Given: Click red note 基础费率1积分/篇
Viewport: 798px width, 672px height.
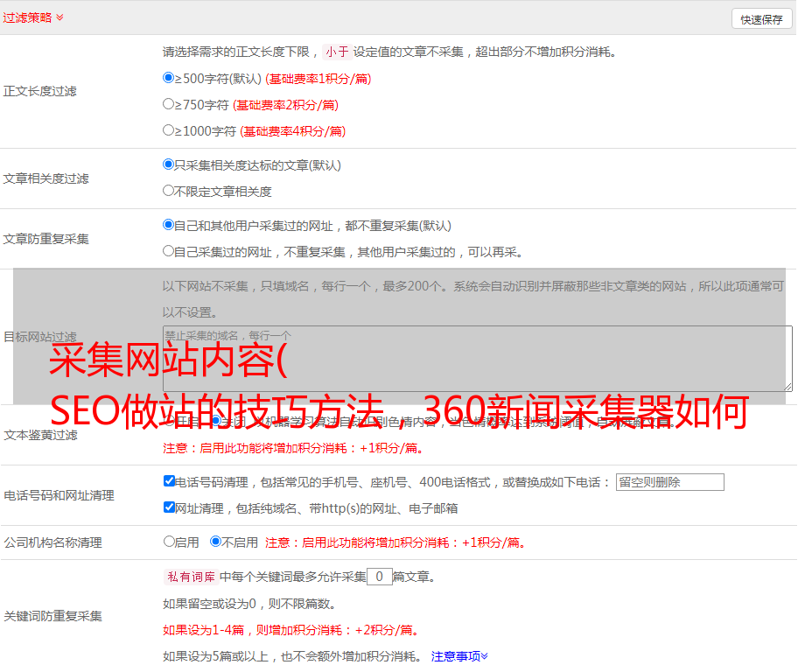Looking at the screenshot, I should [318, 79].
